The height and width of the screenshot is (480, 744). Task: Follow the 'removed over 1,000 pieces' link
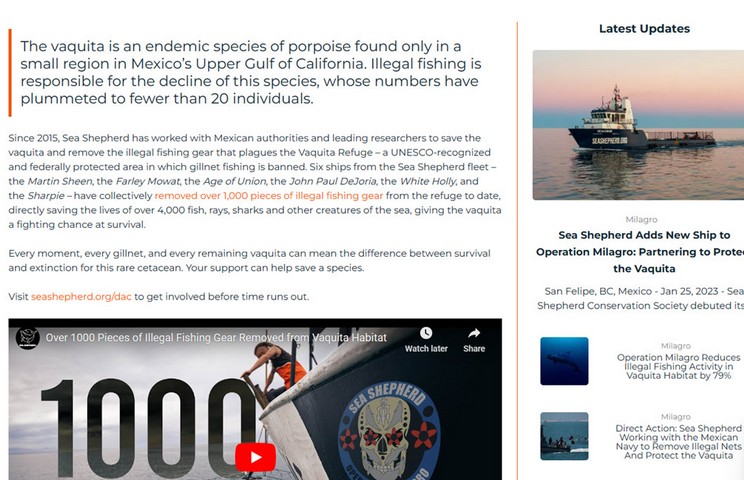(269, 195)
